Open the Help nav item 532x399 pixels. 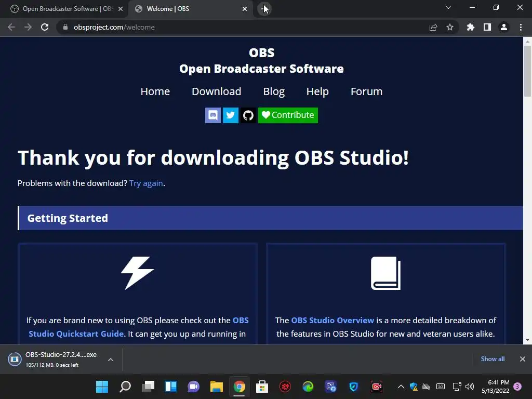pos(317,91)
